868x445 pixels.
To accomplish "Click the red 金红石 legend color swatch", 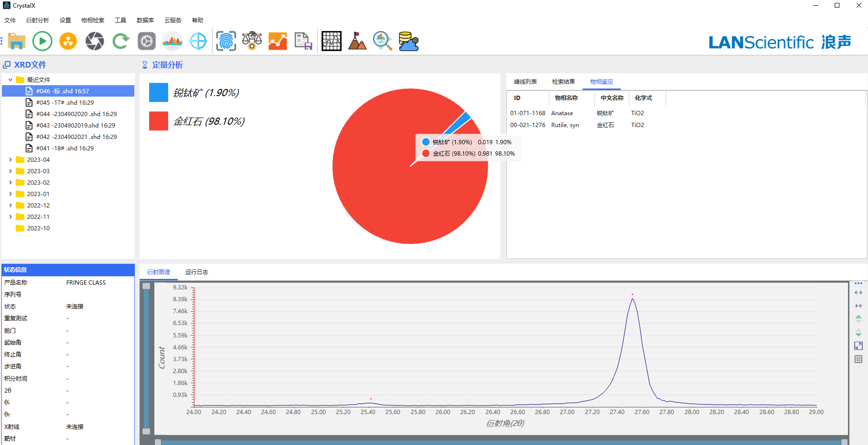I will (x=159, y=121).
